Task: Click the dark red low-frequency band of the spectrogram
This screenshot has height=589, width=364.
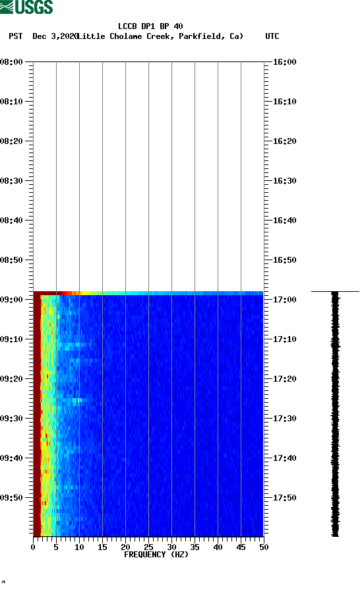Action: click(x=37, y=415)
